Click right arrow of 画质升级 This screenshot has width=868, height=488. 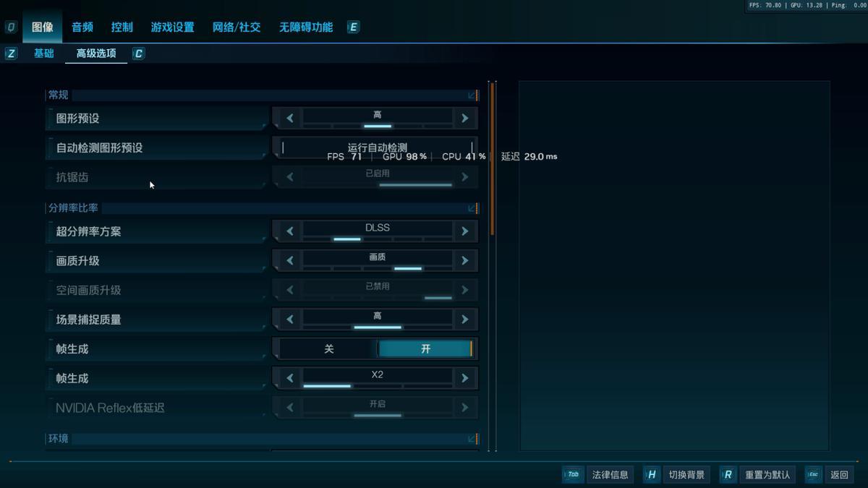click(464, 260)
